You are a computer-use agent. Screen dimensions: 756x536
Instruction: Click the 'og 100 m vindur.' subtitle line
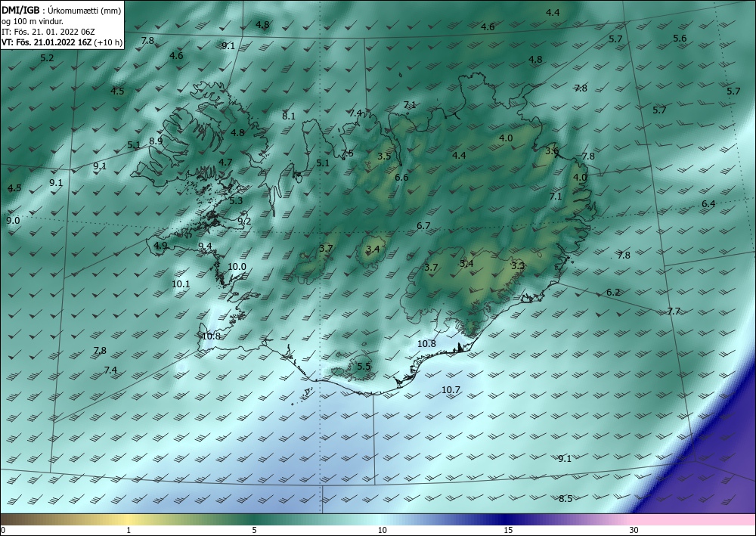[x=33, y=21]
